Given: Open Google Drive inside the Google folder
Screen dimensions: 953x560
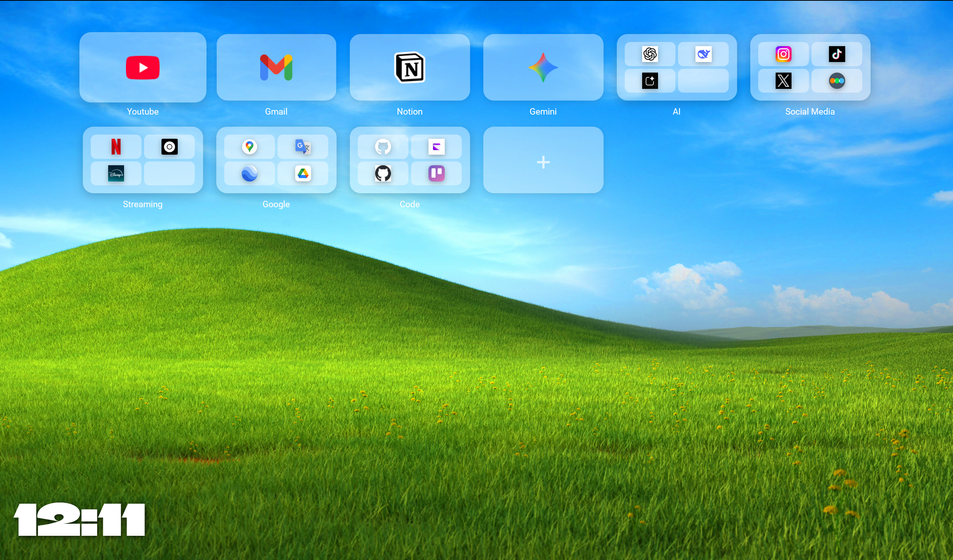Looking at the screenshot, I should click(303, 174).
